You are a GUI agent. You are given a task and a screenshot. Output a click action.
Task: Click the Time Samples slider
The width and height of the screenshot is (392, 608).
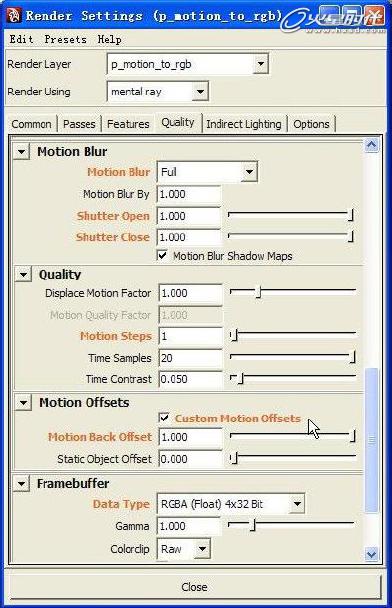(293, 357)
